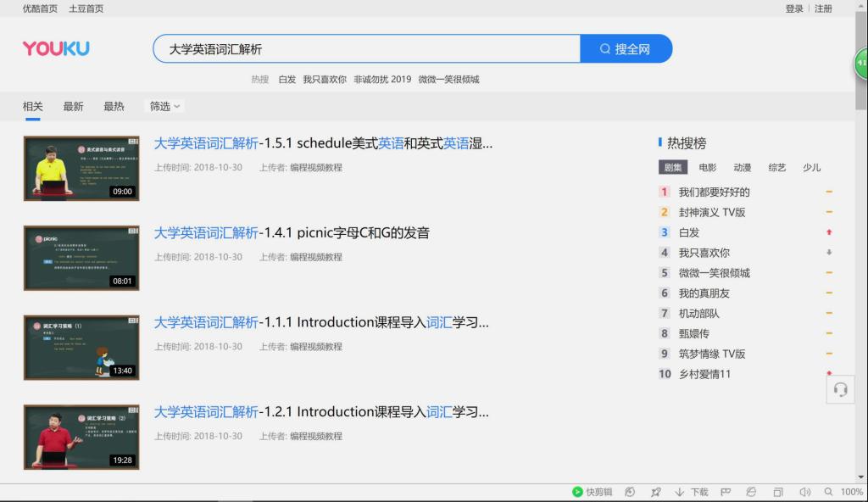Image resolution: width=868 pixels, height=502 pixels.
Task: Toggle browser sound speaker icon
Action: [804, 492]
